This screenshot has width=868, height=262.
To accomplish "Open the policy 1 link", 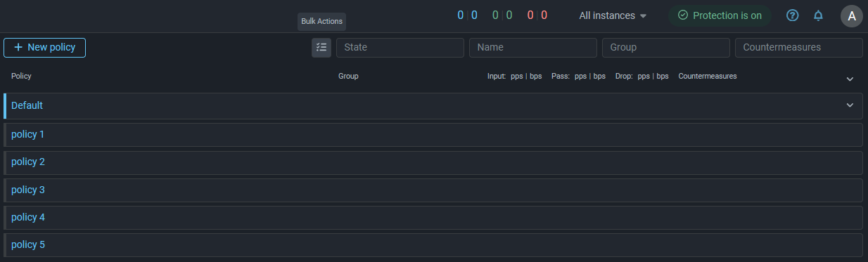I will tap(28, 134).
